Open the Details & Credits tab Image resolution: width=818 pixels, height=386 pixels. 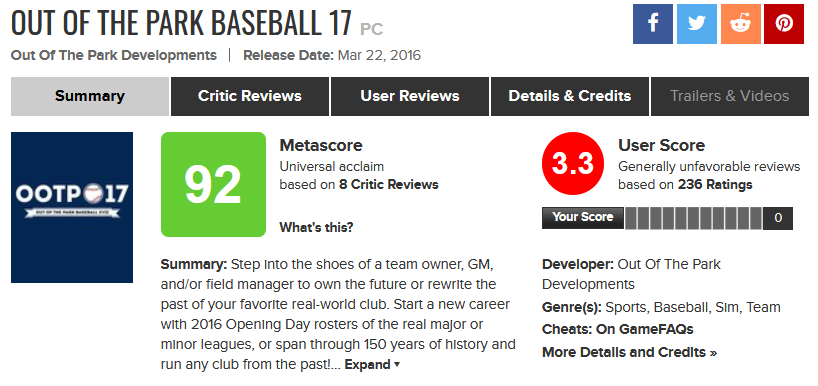tap(570, 96)
